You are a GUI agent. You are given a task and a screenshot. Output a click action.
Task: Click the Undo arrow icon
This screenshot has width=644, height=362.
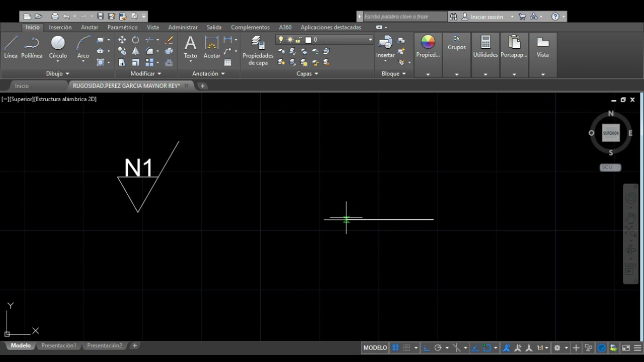pos(66,17)
